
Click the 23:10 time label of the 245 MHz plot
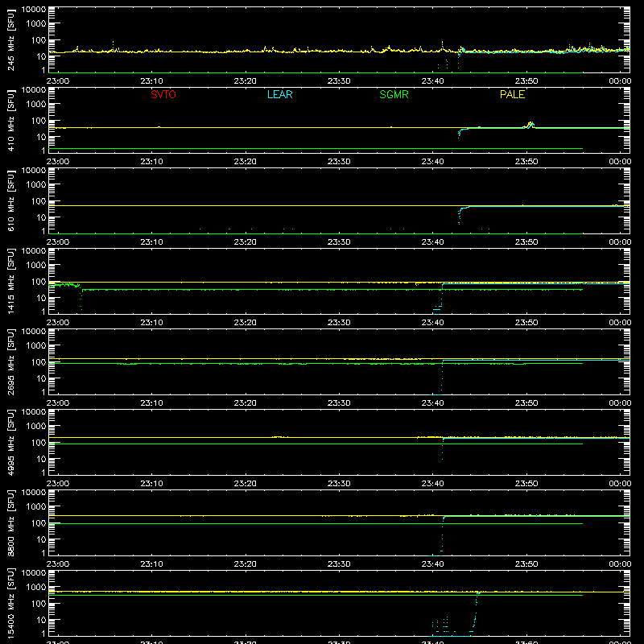151,81
